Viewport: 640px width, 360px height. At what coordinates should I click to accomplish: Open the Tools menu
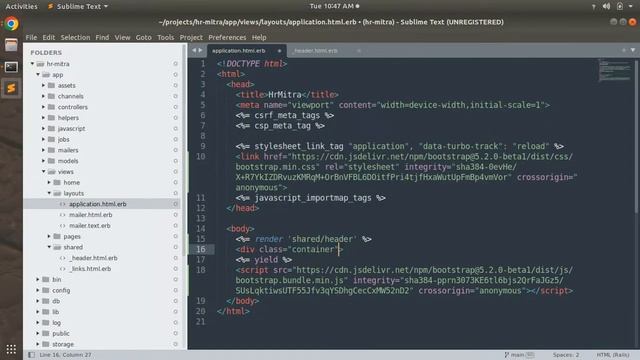tap(165, 37)
